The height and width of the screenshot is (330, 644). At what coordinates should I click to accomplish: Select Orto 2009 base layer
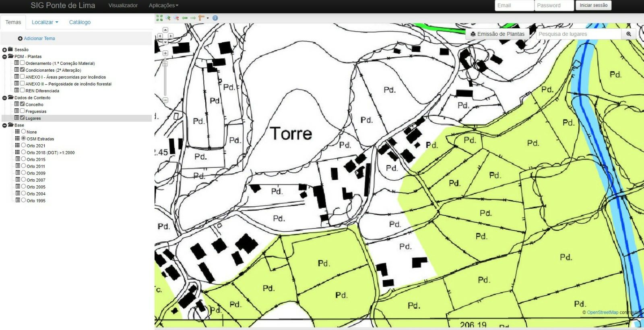[23, 172]
